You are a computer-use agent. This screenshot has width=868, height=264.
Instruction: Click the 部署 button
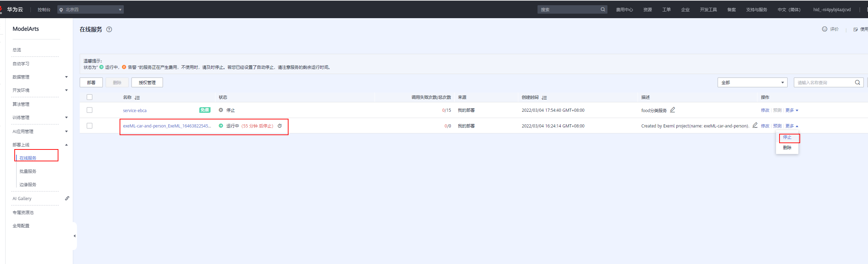[91, 82]
